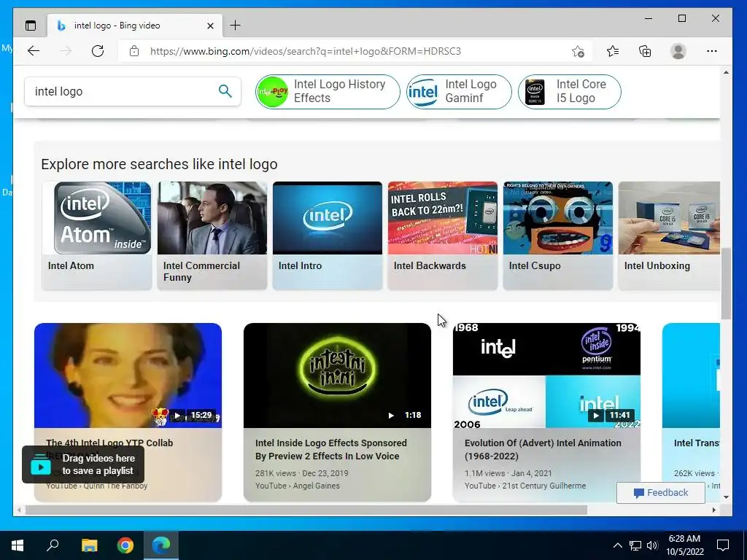Open the notifications action center icon

click(723, 545)
